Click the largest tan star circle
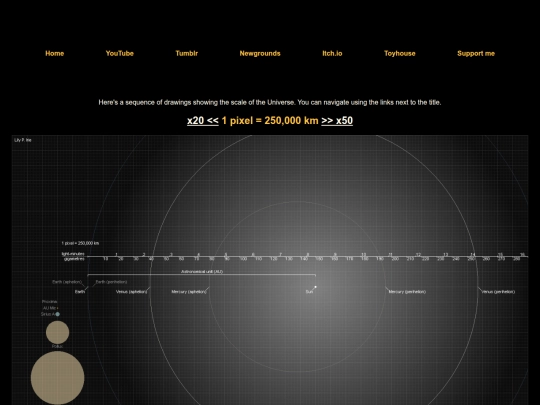 58,378
